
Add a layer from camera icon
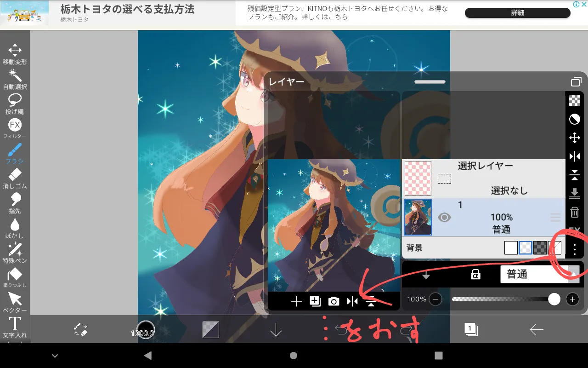point(334,301)
